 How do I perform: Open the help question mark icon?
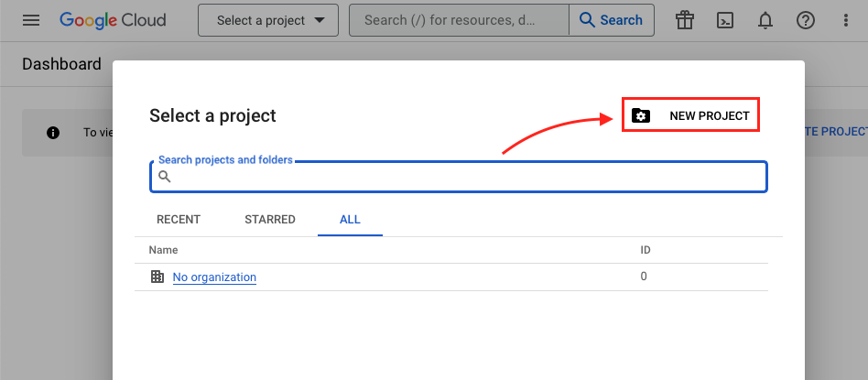(806, 20)
